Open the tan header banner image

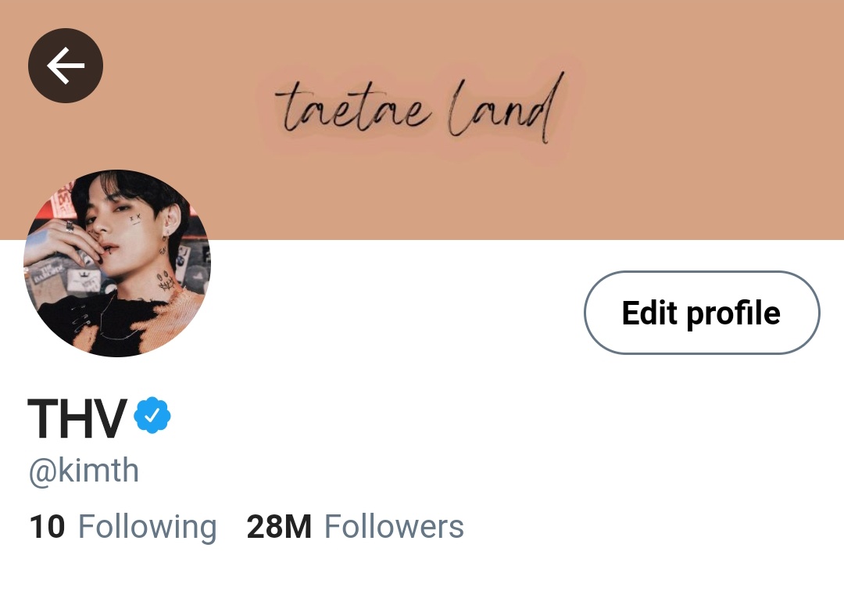click(422, 120)
